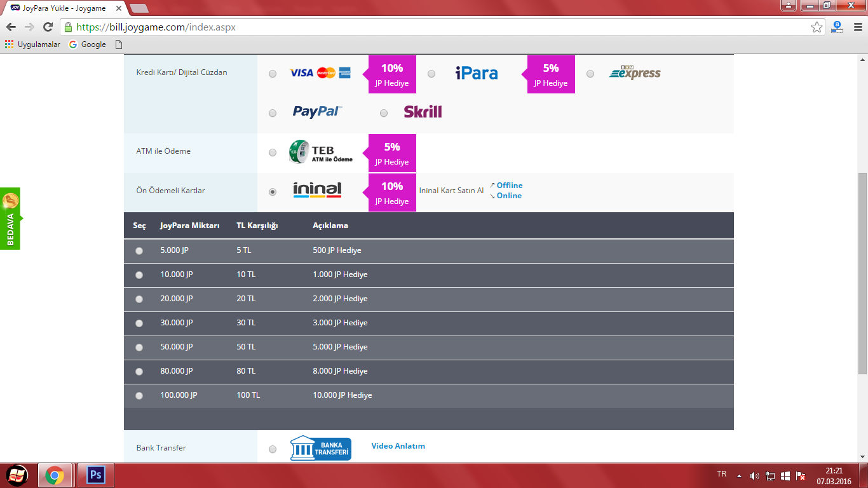The height and width of the screenshot is (488, 868).
Task: Click the vertical page scrollbar thumb
Action: (x=862, y=273)
